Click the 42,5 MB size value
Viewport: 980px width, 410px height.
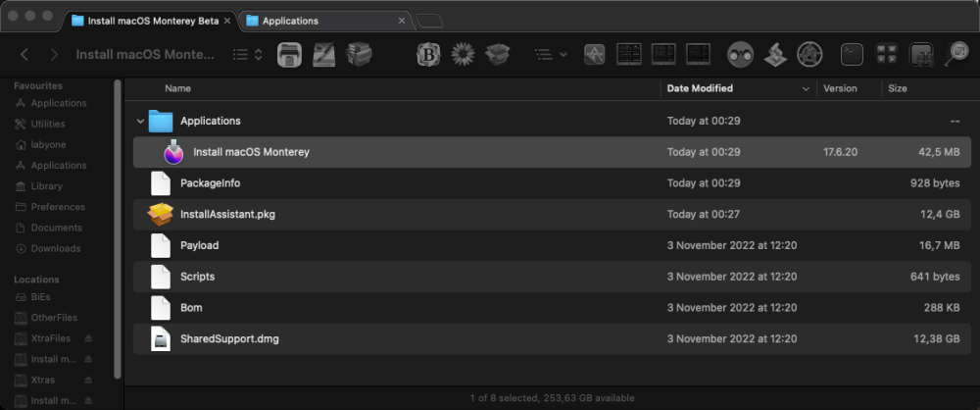[x=940, y=152]
